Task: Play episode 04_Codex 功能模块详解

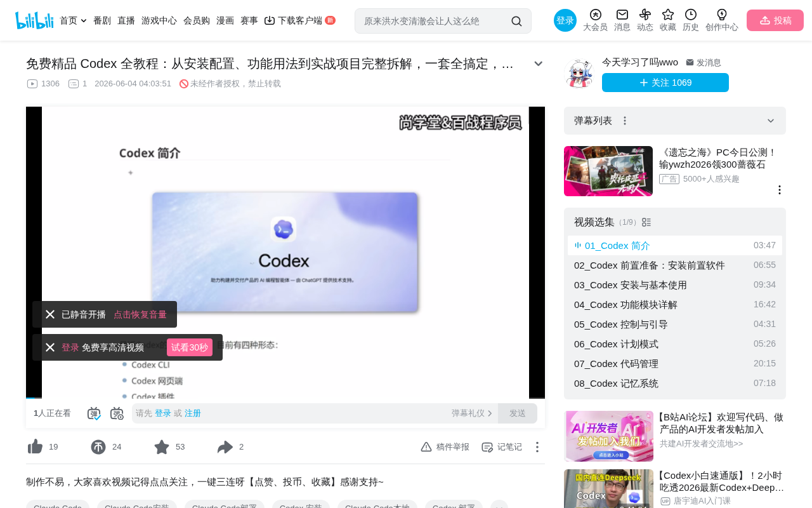Action: coord(675,305)
